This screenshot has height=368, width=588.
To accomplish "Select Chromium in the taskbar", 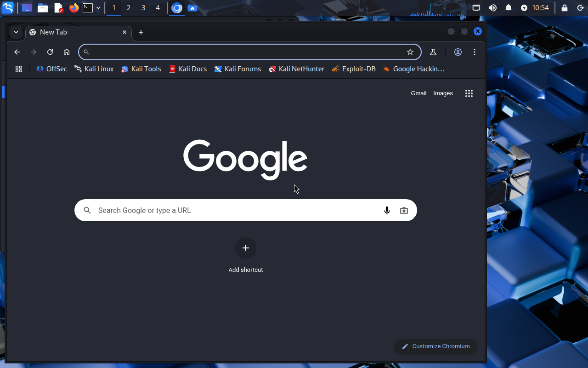I will coord(177,8).
